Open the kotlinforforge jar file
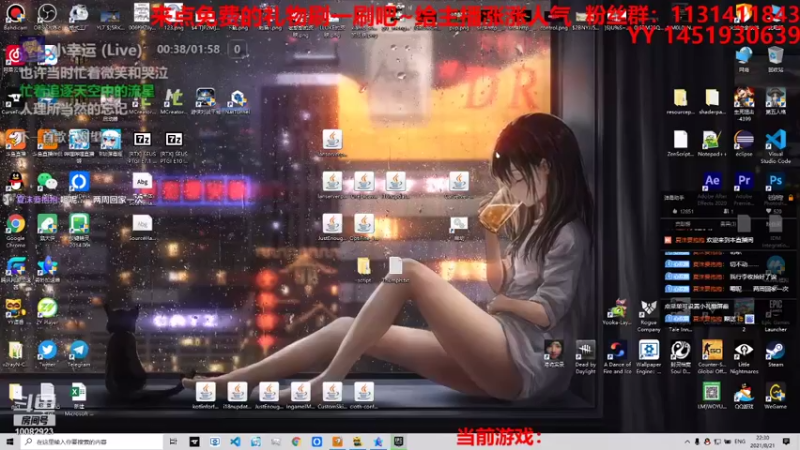 pyautogui.click(x=206, y=395)
